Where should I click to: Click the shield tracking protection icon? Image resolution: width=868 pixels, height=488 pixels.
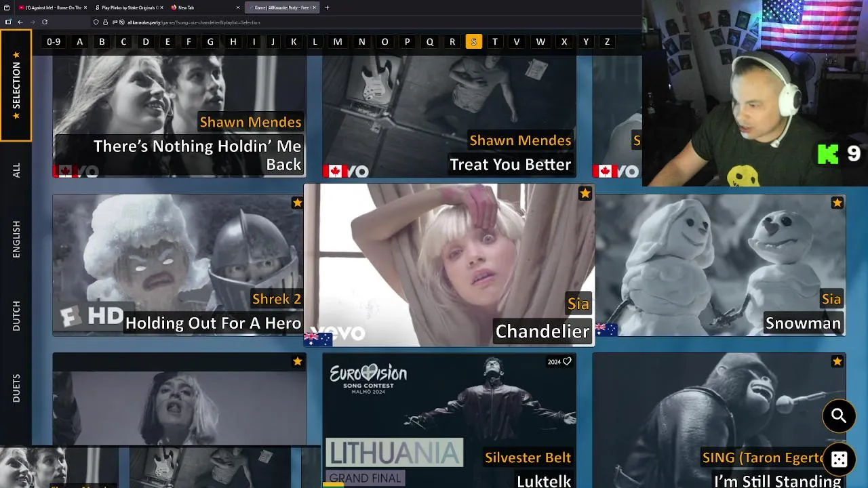pyautogui.click(x=96, y=22)
